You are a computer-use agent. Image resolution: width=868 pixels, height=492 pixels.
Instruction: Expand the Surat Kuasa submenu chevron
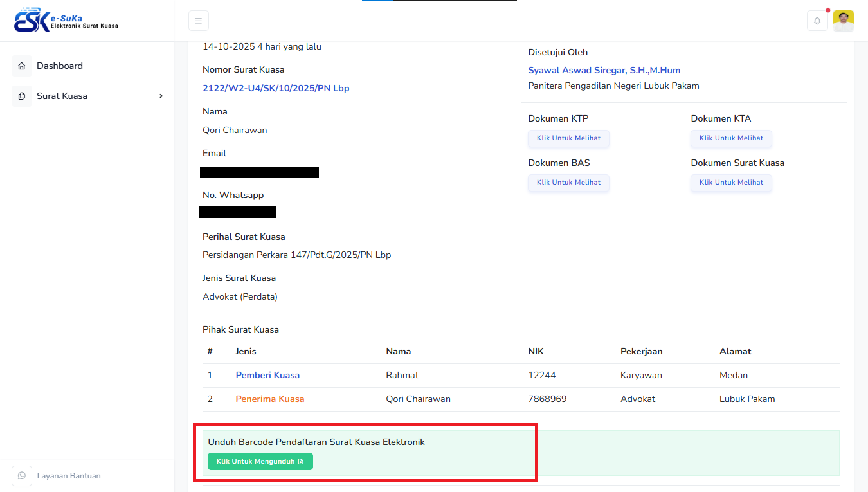click(x=161, y=96)
